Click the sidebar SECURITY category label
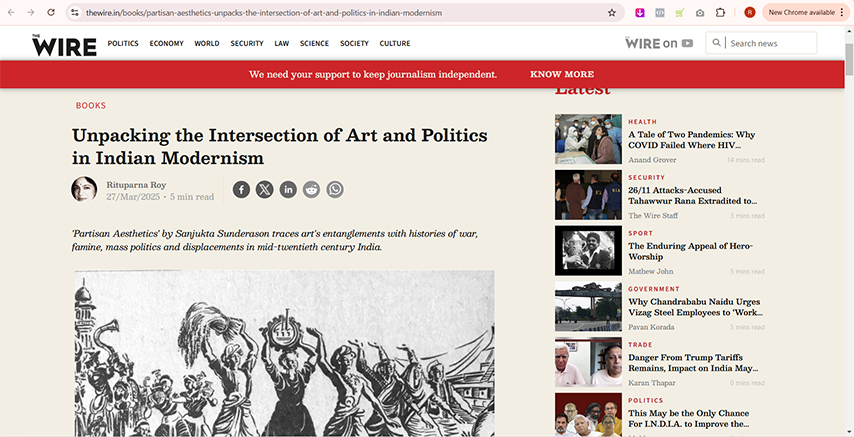Screen dimensions: 854x437 click(646, 177)
